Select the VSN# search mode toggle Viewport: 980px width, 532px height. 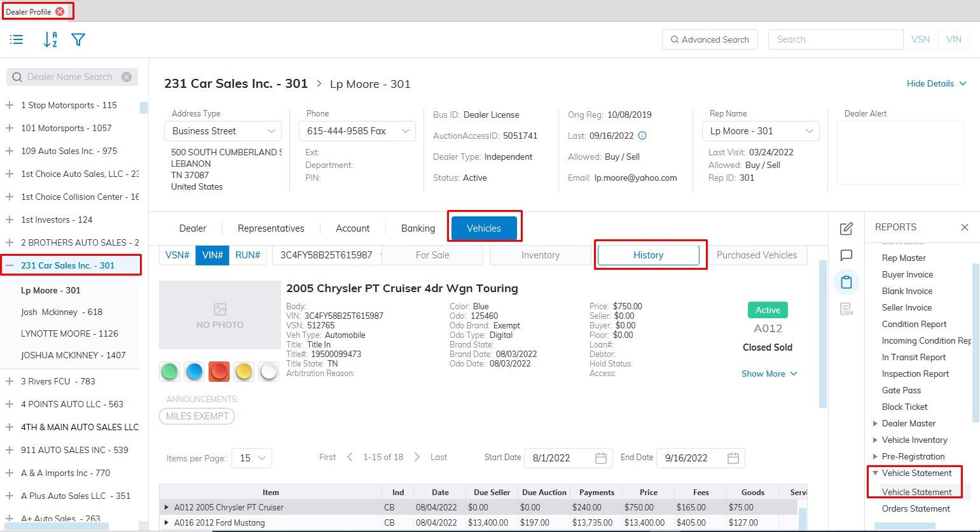tap(177, 255)
